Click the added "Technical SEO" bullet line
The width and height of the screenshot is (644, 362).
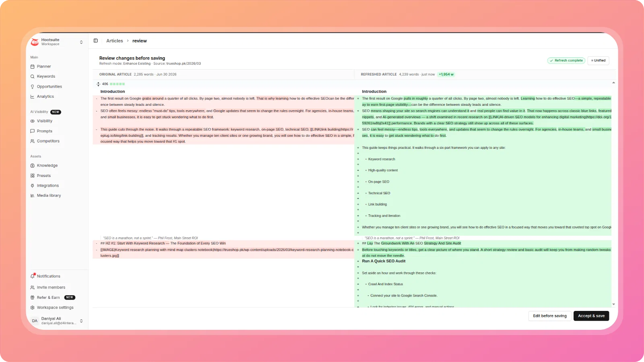pos(379,193)
